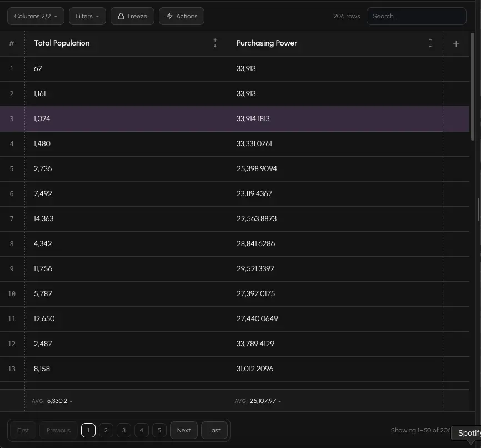Go to page 4
The image size is (481, 448).
(x=142, y=430)
